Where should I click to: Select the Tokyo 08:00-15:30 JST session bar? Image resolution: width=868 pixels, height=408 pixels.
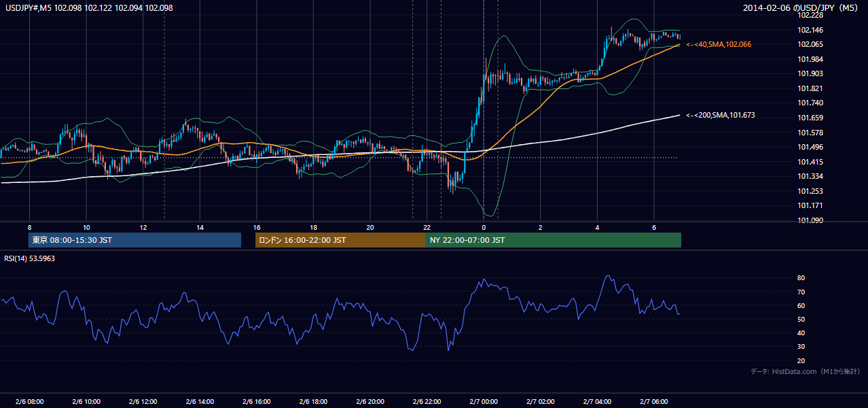135,240
